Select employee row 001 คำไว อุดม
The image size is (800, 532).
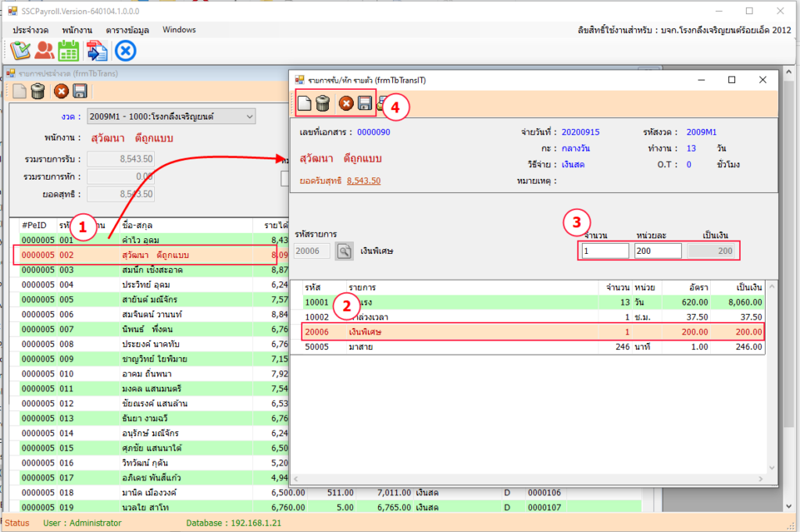(x=154, y=241)
